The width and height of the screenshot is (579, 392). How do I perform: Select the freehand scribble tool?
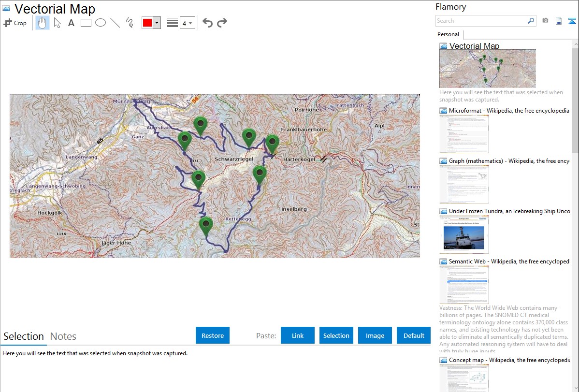[130, 23]
